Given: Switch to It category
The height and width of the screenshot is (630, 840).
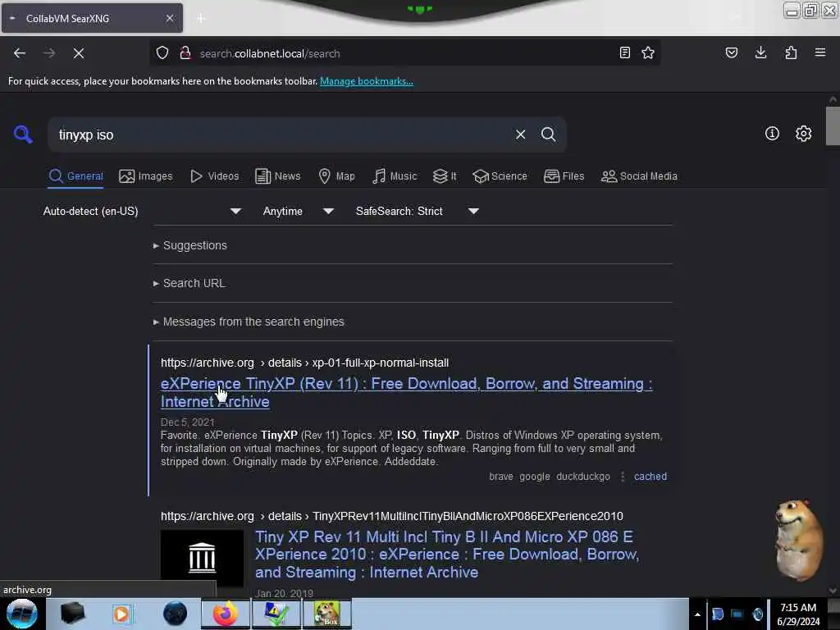Looking at the screenshot, I should [445, 176].
